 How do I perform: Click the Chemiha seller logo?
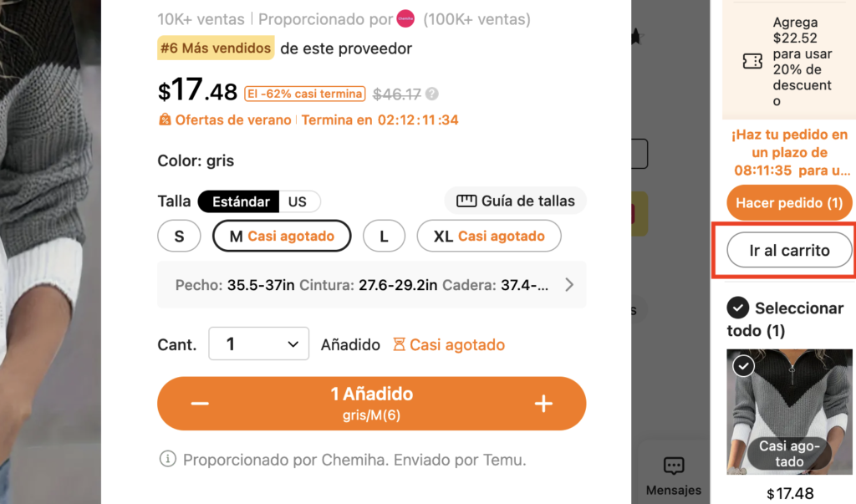(405, 19)
